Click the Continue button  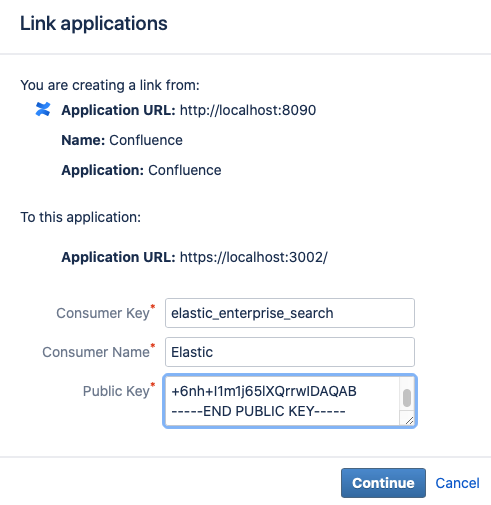pos(383,483)
